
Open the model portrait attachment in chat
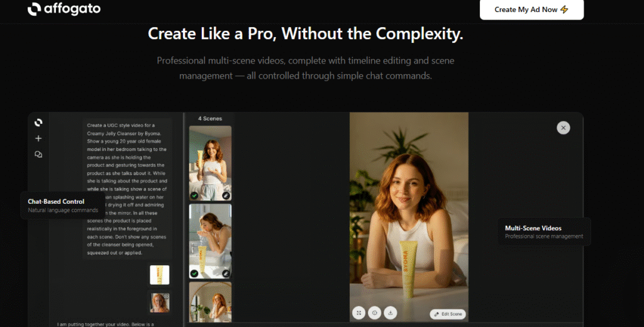coord(159,302)
